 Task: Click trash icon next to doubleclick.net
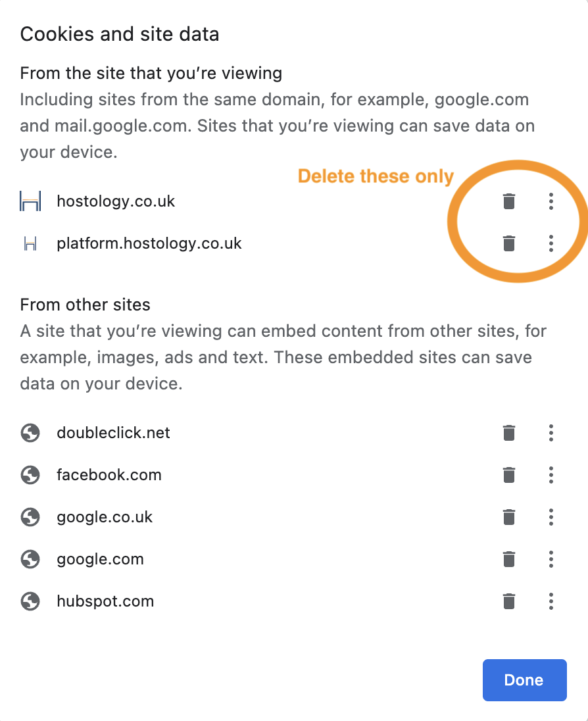coord(508,433)
